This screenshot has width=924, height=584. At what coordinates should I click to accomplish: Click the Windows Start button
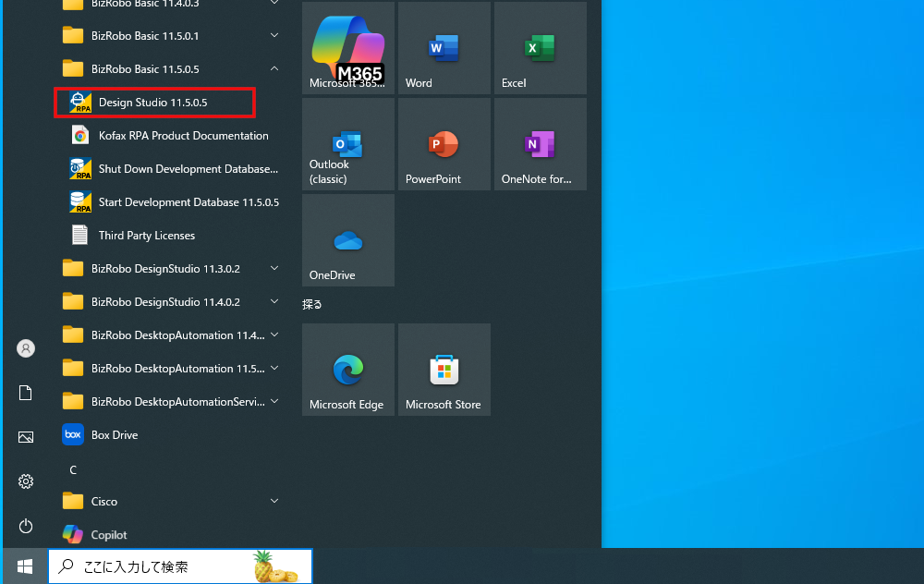click(25, 566)
